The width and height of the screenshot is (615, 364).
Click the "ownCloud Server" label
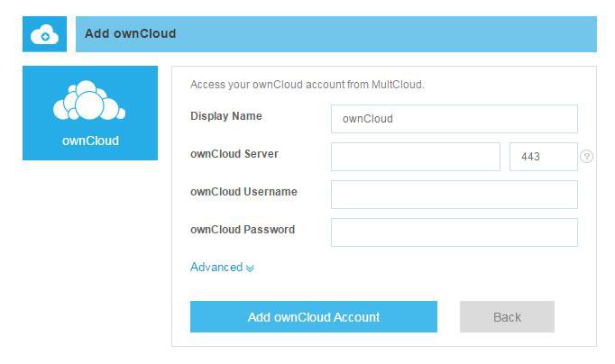pyautogui.click(x=234, y=154)
